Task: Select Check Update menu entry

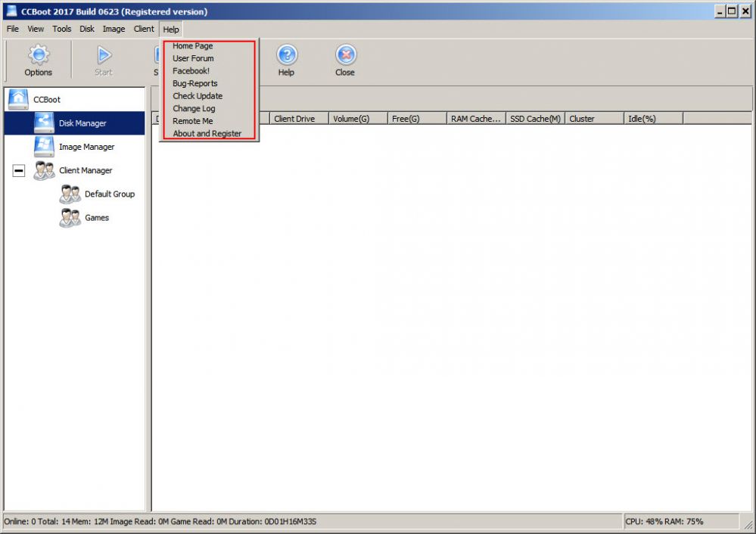Action: pyautogui.click(x=198, y=96)
